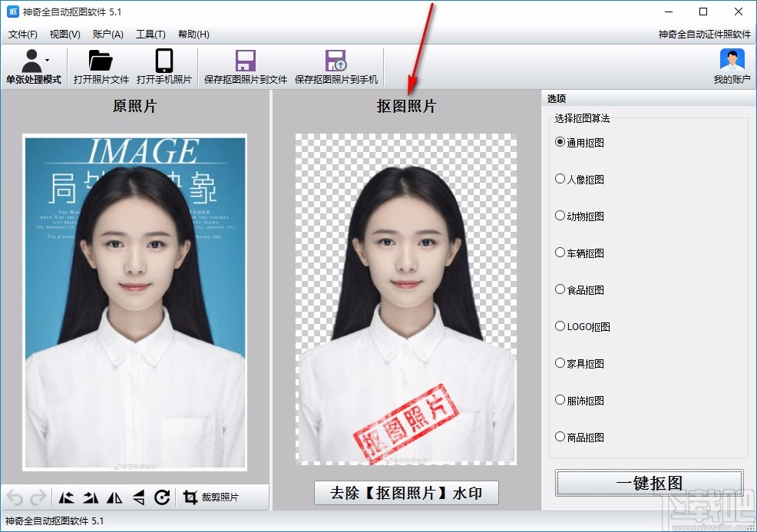Select the 通用抠图 algorithm
Viewport: 757px width, 532px height.
click(560, 142)
